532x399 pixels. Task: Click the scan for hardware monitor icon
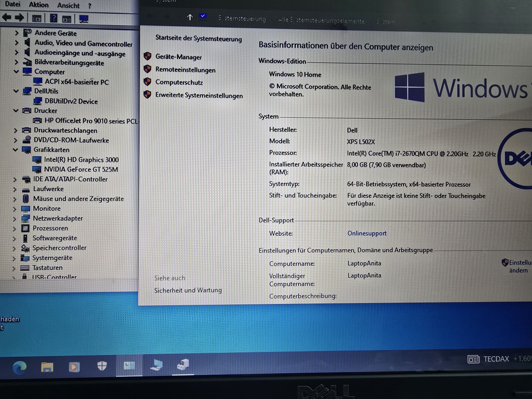[x=84, y=19]
